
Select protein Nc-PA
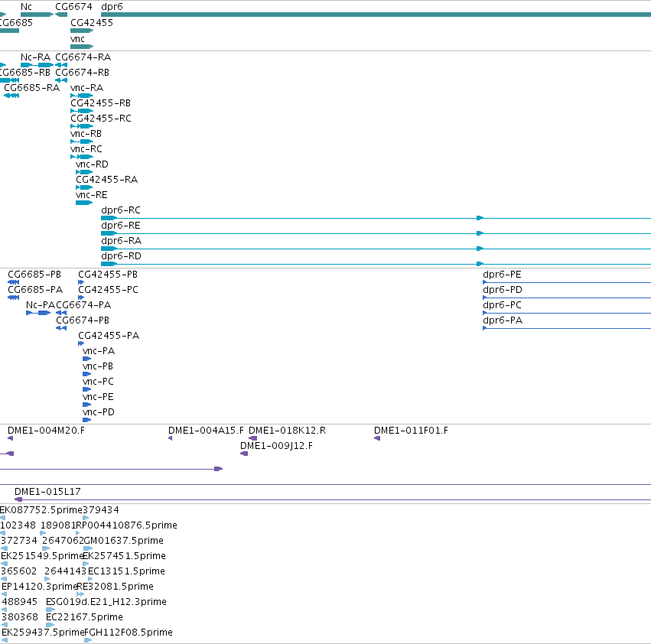tap(41, 304)
